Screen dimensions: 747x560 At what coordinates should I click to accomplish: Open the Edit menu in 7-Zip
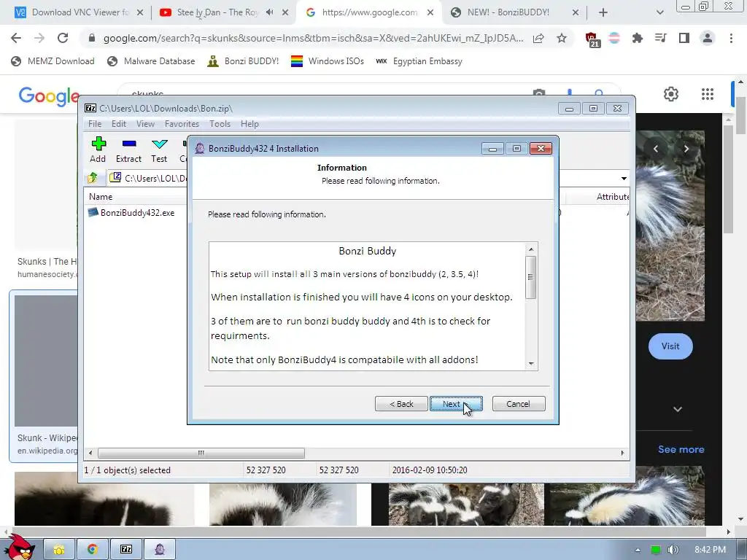tap(119, 124)
